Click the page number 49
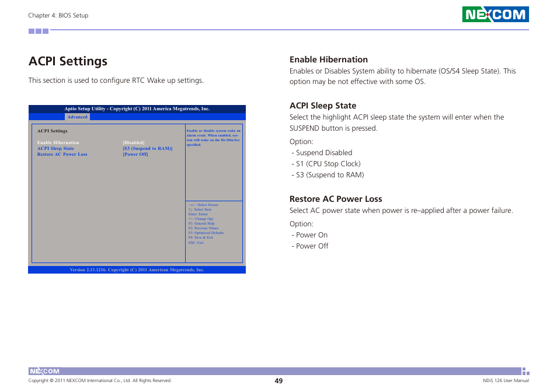Viewport: 557px width, 392px height. [x=278, y=381]
